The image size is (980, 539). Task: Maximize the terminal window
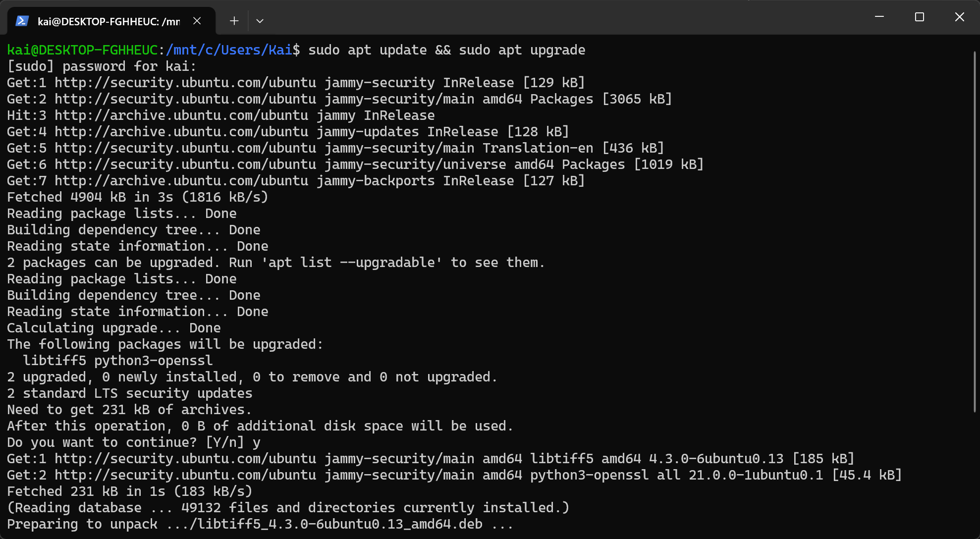tap(920, 17)
